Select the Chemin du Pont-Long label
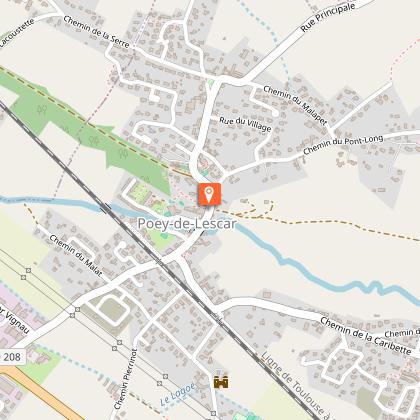 pyautogui.click(x=343, y=145)
